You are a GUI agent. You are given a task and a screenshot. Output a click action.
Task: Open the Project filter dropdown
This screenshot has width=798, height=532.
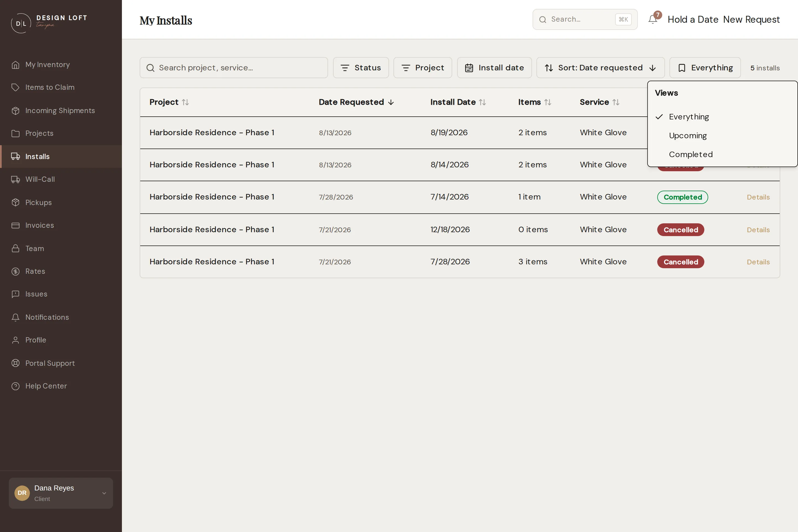(422, 68)
